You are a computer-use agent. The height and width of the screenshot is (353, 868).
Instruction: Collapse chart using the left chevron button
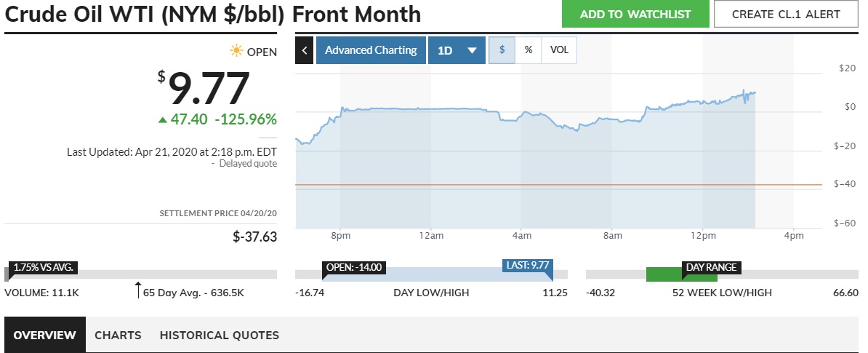pyautogui.click(x=304, y=50)
